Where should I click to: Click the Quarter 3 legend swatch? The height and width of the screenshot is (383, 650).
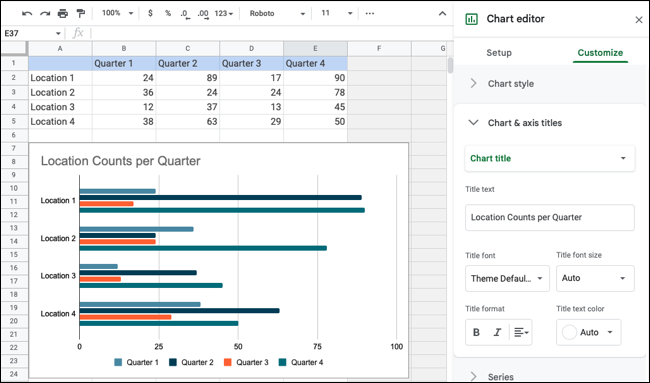[228, 362]
